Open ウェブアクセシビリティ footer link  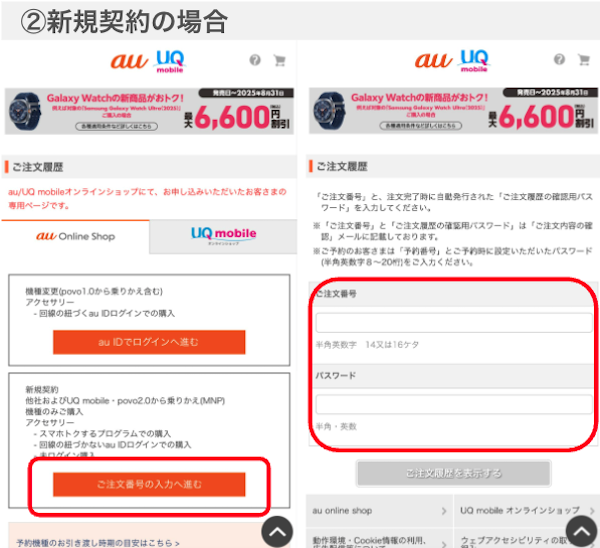click(x=527, y=538)
